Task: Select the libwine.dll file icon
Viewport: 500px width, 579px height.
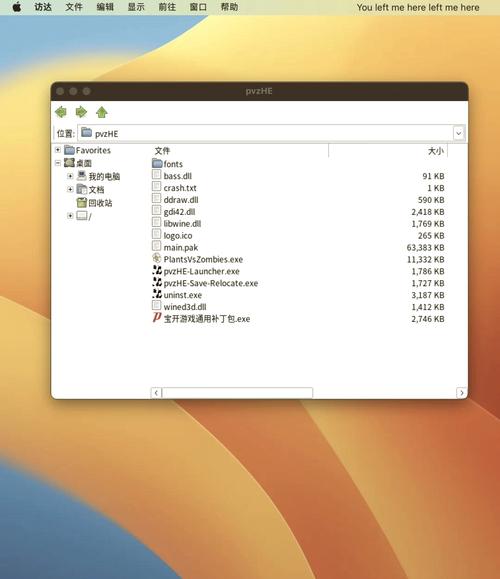Action: click(157, 223)
